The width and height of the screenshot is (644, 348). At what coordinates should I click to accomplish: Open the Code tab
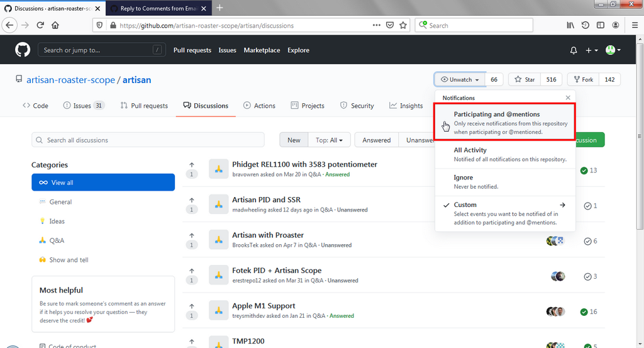click(35, 106)
